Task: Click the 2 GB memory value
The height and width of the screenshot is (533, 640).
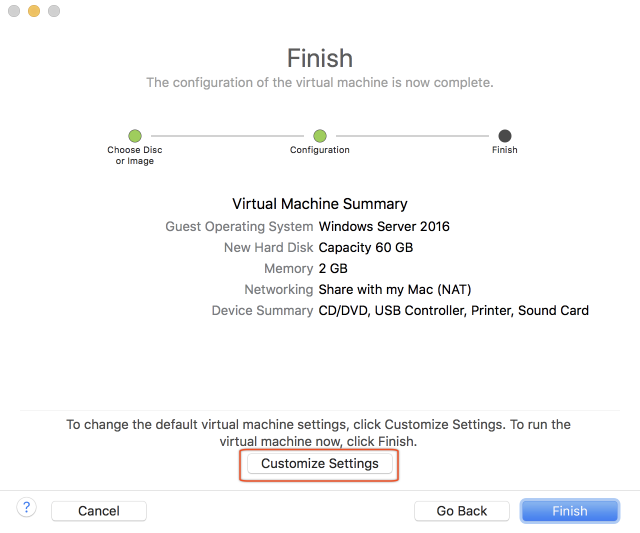Action: (333, 268)
